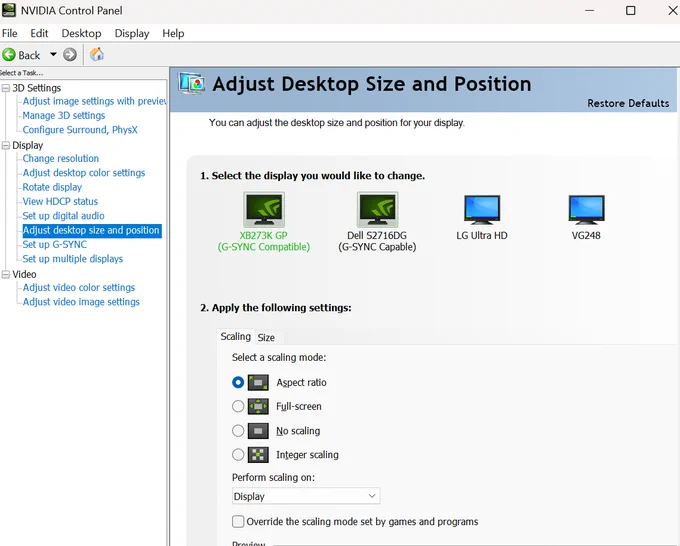This screenshot has height=546, width=680.
Task: Select the Aspect ratio radio button
Action: pyautogui.click(x=238, y=383)
